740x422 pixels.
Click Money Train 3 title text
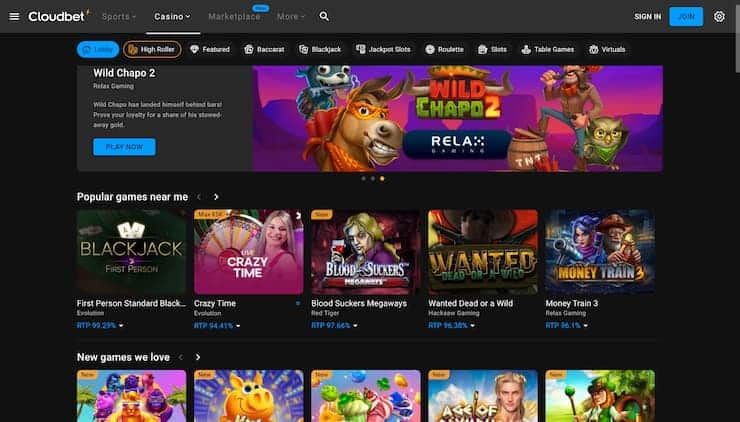tap(572, 304)
